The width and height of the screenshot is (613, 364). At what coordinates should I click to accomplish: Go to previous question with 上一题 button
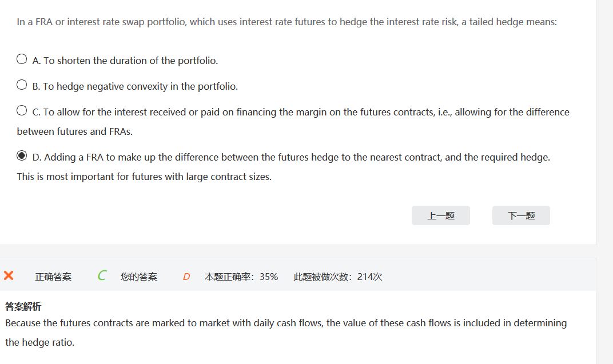click(440, 215)
